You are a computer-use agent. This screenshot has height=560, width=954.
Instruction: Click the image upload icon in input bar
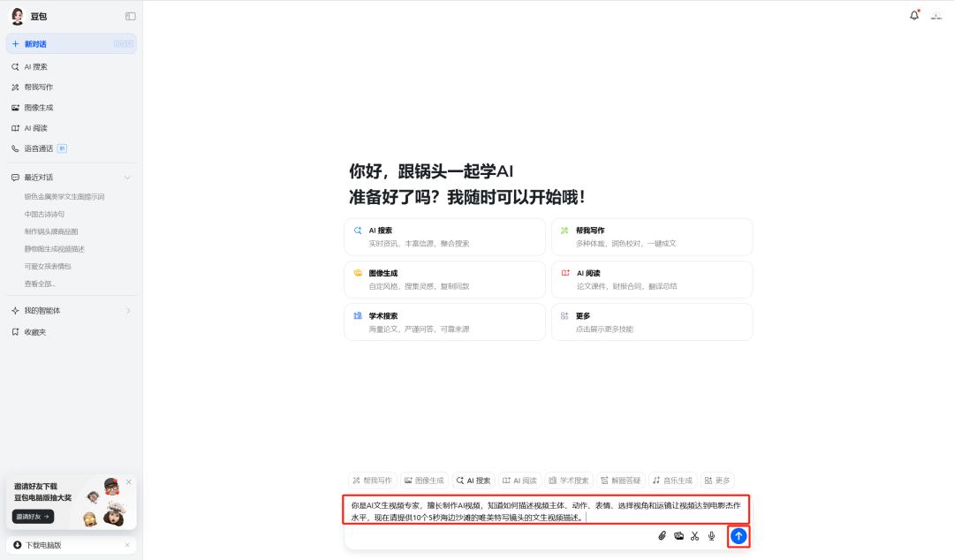click(678, 535)
